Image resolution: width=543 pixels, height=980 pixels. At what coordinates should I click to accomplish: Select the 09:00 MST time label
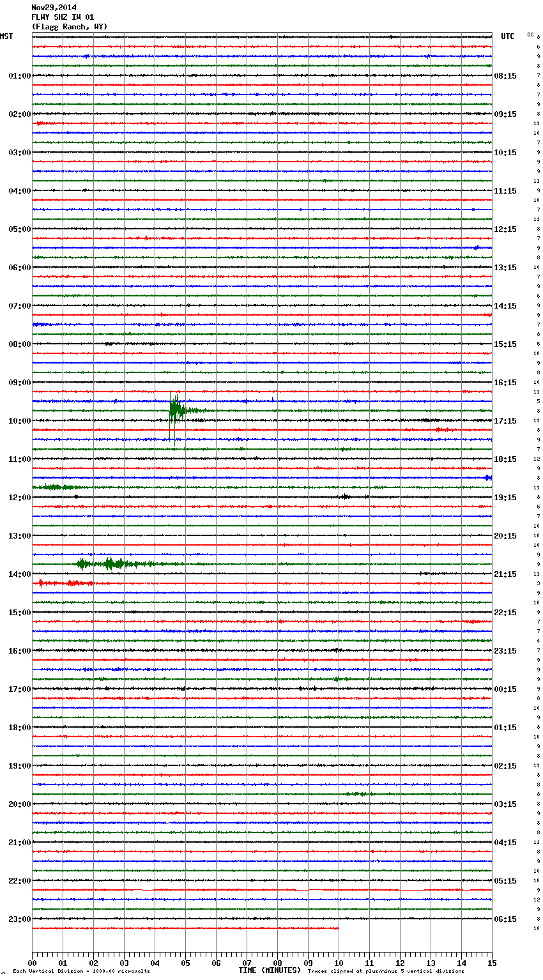[x=20, y=383]
